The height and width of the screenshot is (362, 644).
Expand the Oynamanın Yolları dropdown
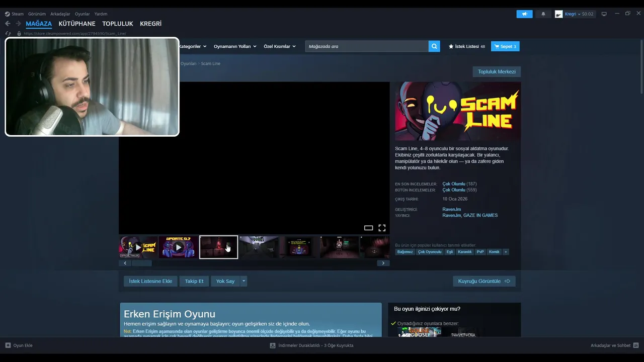click(235, 46)
